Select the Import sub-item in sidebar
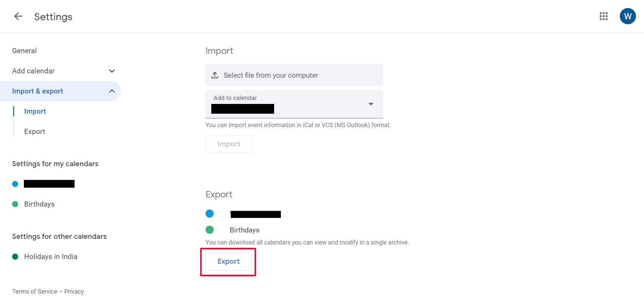This screenshot has width=644, height=299. point(35,111)
